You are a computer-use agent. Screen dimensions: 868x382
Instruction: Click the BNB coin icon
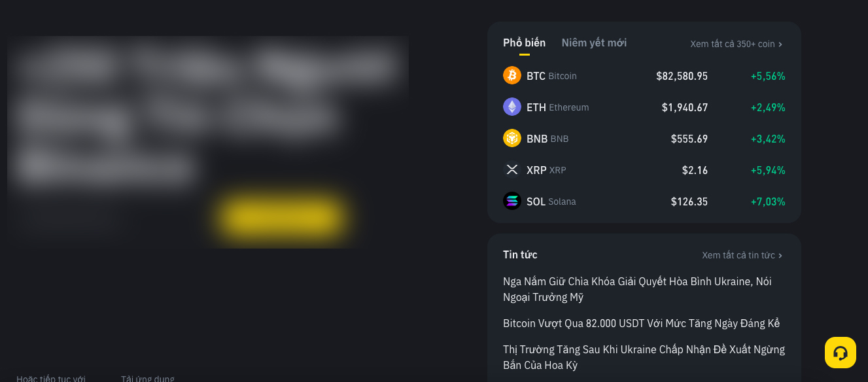tap(512, 139)
